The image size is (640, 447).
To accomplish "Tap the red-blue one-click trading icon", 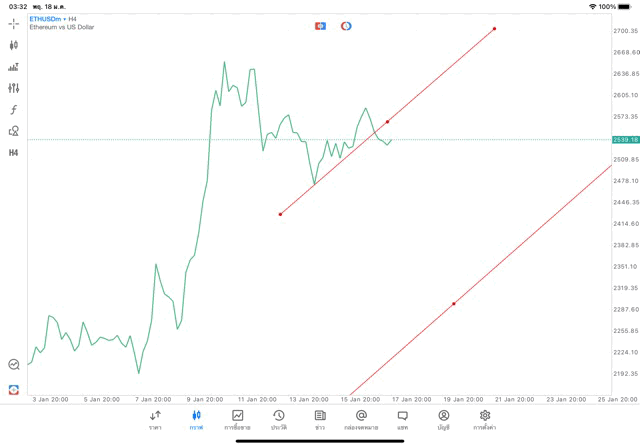I will (320, 26).
